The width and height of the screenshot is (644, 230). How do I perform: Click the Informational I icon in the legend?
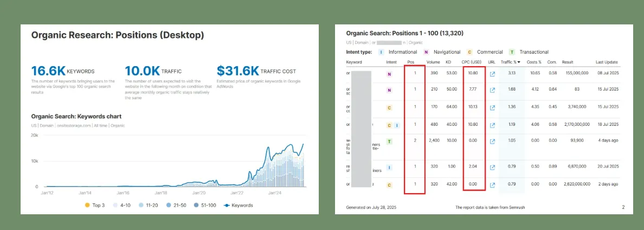tap(381, 52)
